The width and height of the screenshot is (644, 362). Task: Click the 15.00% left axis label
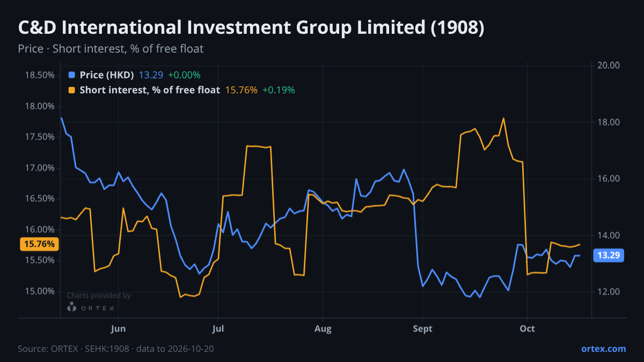(x=40, y=291)
